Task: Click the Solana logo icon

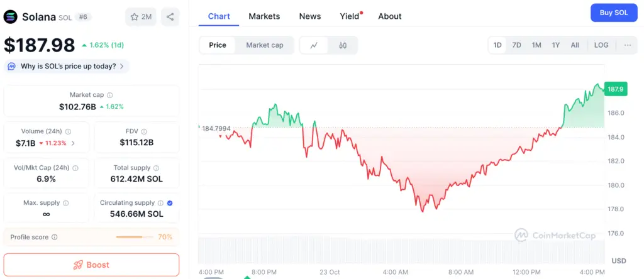Action: 11,17
